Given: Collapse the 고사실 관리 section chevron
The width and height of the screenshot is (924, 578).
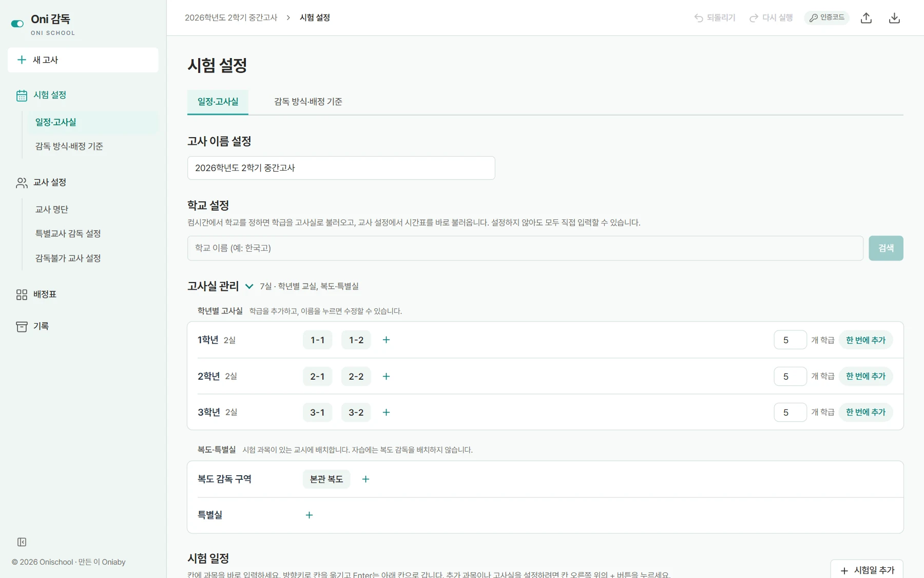Looking at the screenshot, I should click(249, 286).
